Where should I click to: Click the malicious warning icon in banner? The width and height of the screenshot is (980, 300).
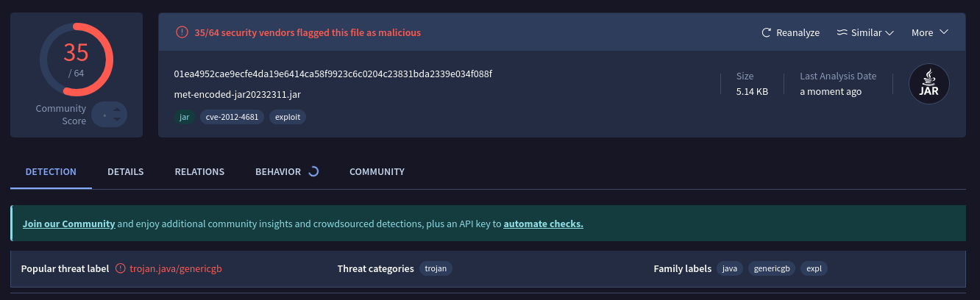(182, 32)
